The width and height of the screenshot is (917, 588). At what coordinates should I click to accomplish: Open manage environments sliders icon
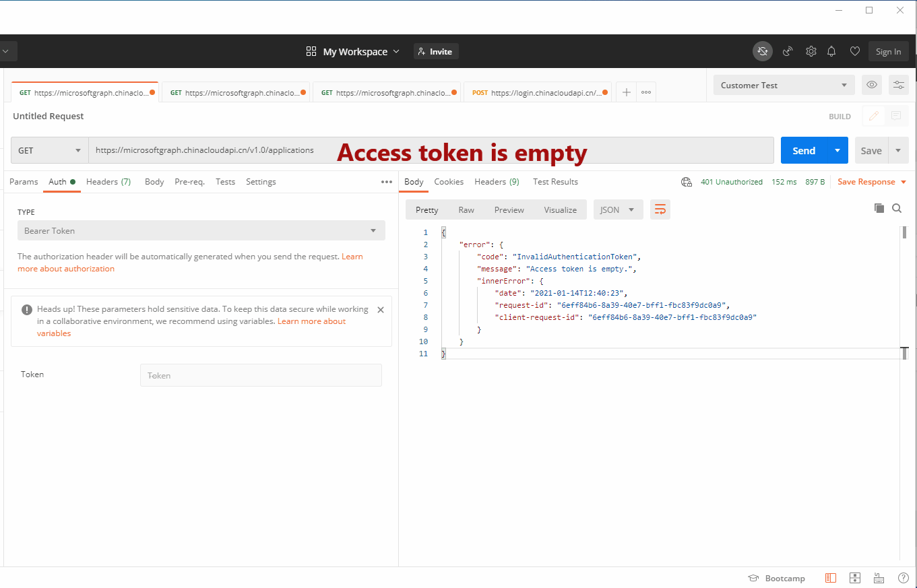tap(898, 85)
